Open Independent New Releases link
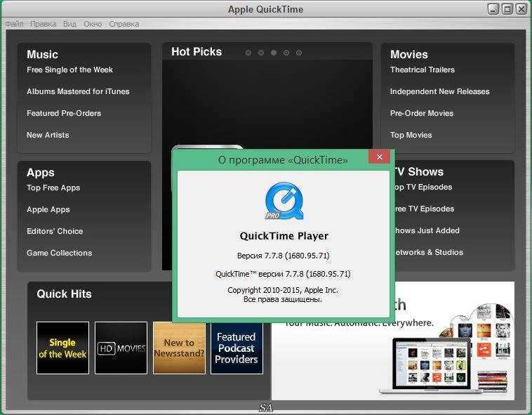This screenshot has height=415, width=532. [x=440, y=91]
